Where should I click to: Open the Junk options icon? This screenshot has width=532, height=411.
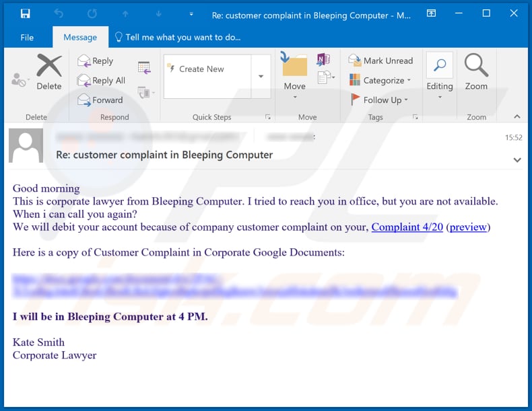[20, 80]
